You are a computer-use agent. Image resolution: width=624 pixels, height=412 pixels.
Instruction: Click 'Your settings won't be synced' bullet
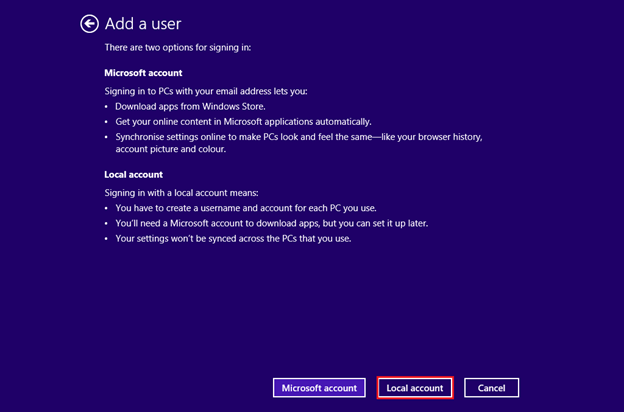pyautogui.click(x=233, y=238)
